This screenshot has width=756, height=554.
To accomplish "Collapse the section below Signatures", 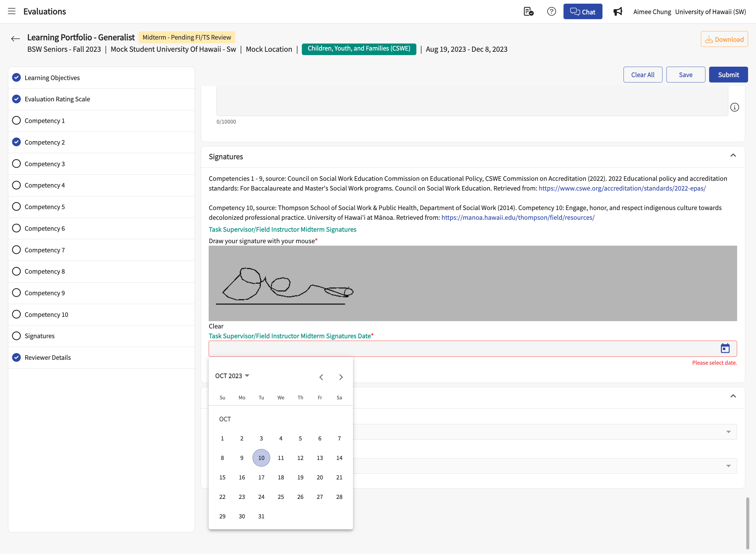I will click(733, 396).
